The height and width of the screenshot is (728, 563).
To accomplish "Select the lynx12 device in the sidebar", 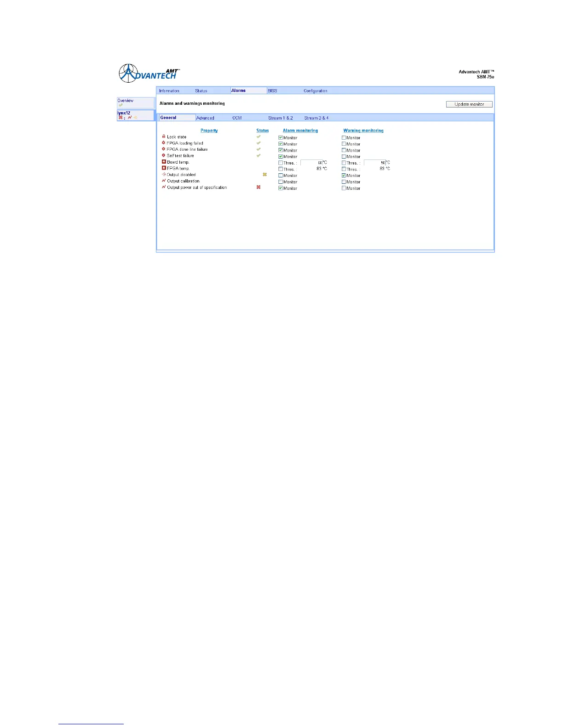I will 135,115.
